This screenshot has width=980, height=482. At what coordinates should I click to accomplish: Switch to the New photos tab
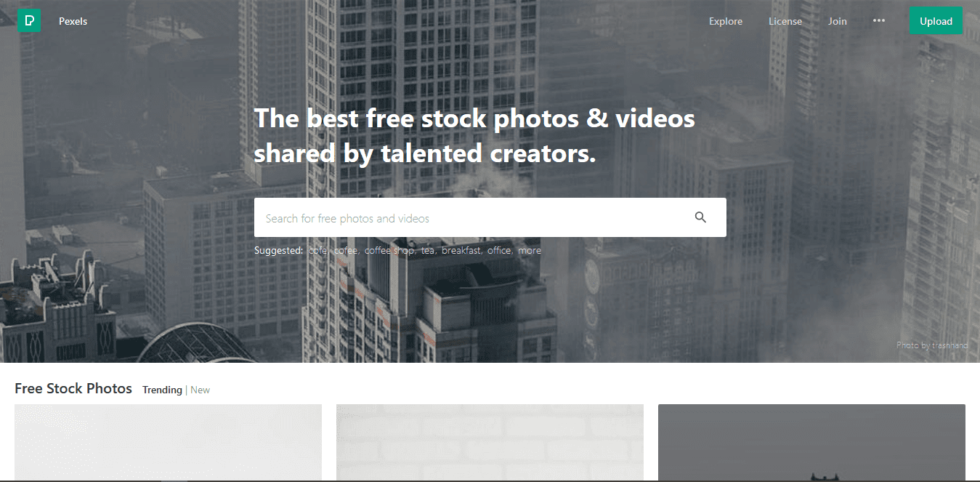pos(201,390)
